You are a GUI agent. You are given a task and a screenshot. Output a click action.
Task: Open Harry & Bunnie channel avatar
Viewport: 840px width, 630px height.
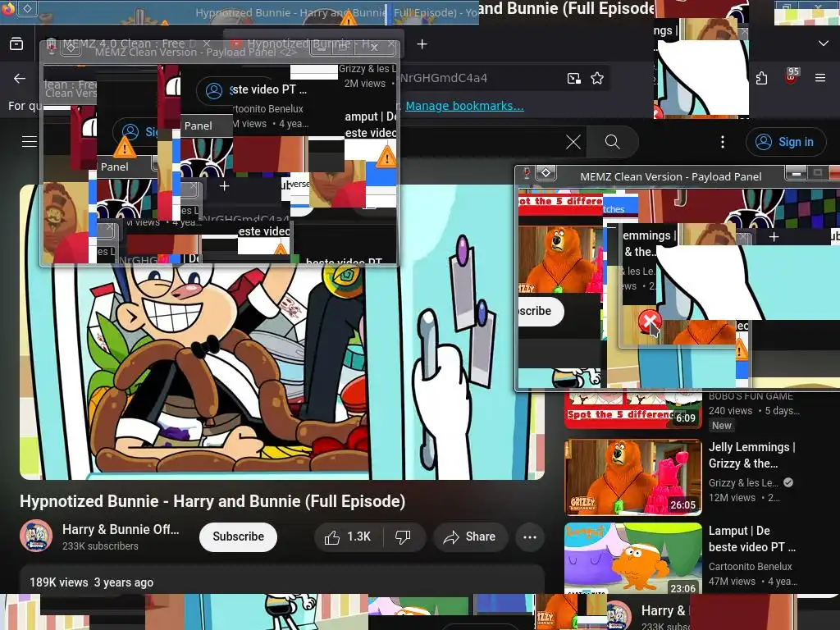tap(36, 536)
